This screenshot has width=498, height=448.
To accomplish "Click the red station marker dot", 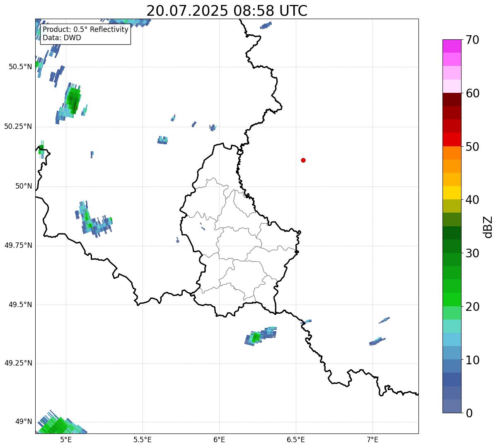I will coord(303,160).
